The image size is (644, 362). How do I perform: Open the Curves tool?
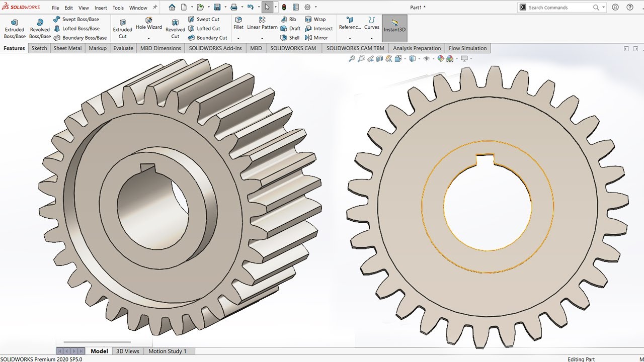click(x=372, y=24)
